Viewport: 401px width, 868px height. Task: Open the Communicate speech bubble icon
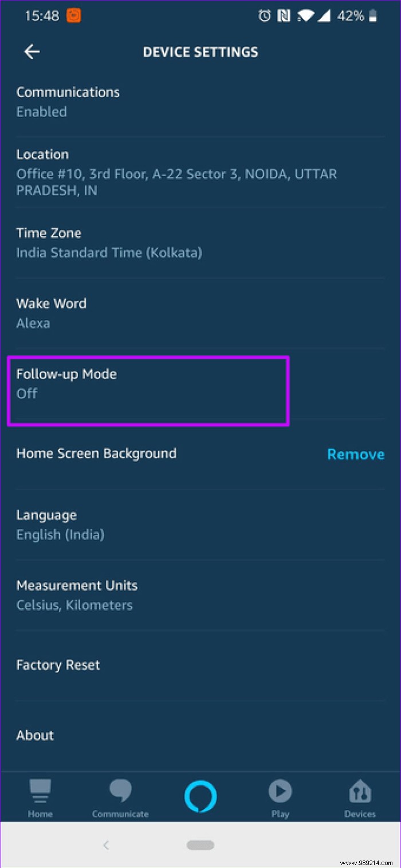120,792
